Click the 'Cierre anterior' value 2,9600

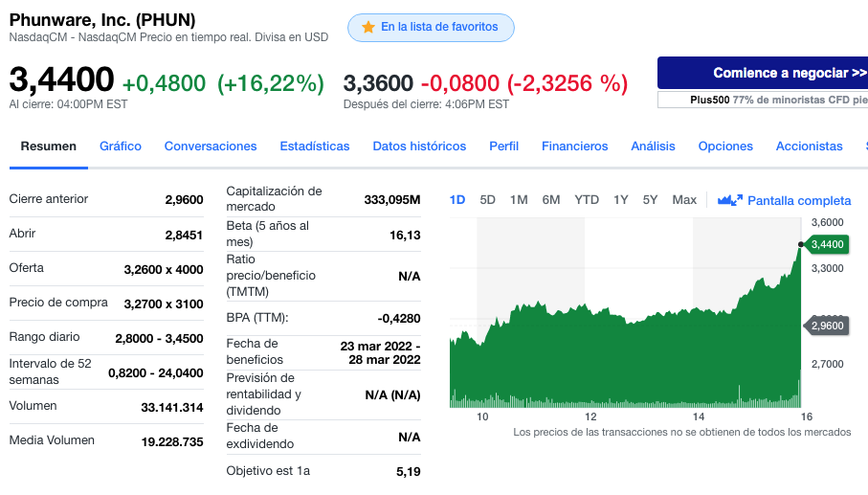click(x=185, y=200)
